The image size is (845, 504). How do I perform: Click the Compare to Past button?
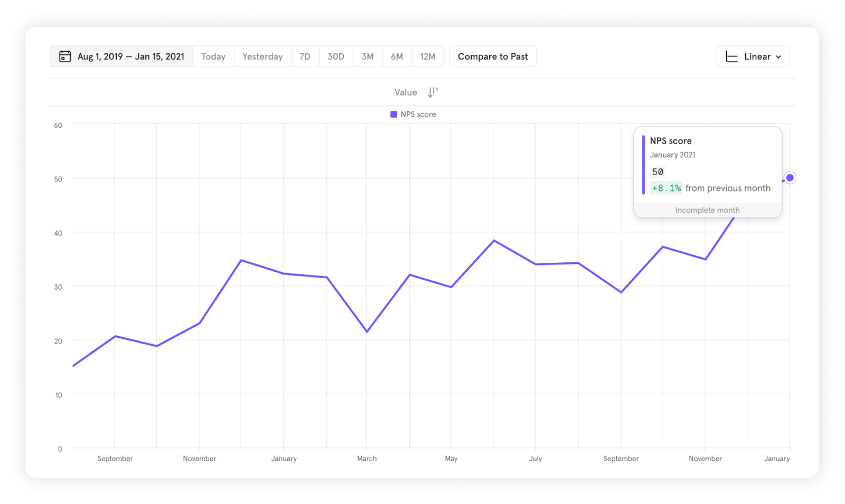[x=493, y=56]
